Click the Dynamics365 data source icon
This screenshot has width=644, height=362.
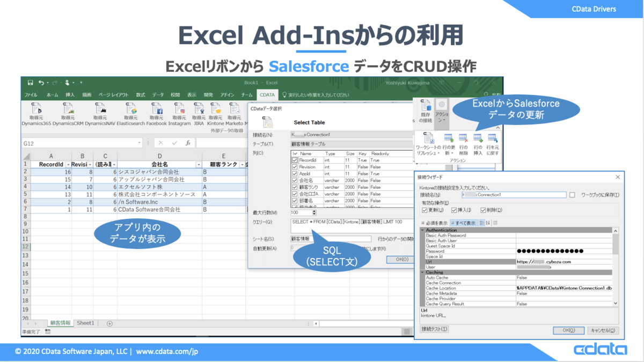coord(36,107)
